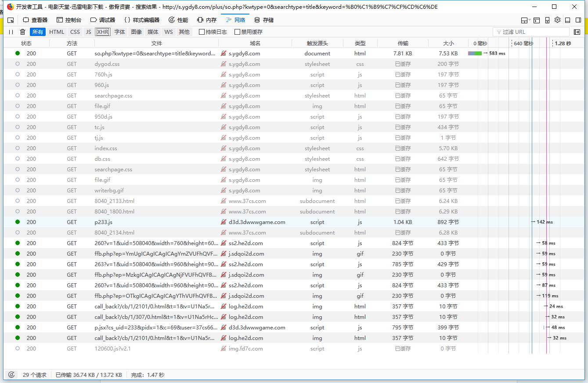Toggle the split console icon
This screenshot has width=588, height=383.
coord(537,20)
